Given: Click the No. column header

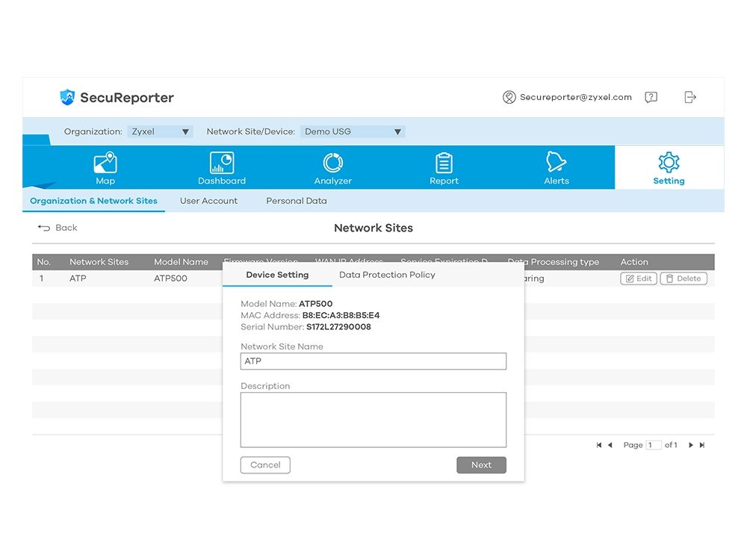Looking at the screenshot, I should [43, 262].
